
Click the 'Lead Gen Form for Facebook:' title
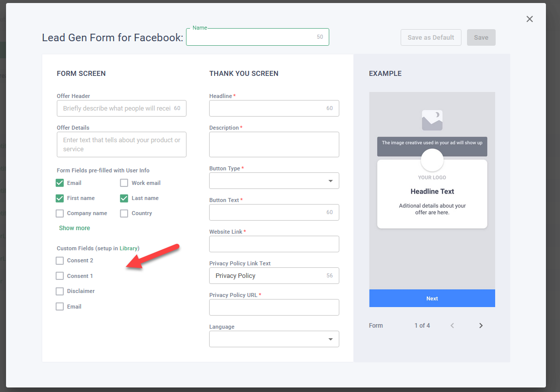[113, 38]
